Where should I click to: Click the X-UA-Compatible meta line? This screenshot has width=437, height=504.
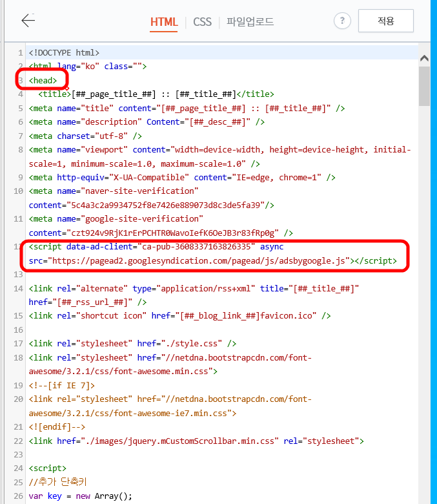[182, 178]
